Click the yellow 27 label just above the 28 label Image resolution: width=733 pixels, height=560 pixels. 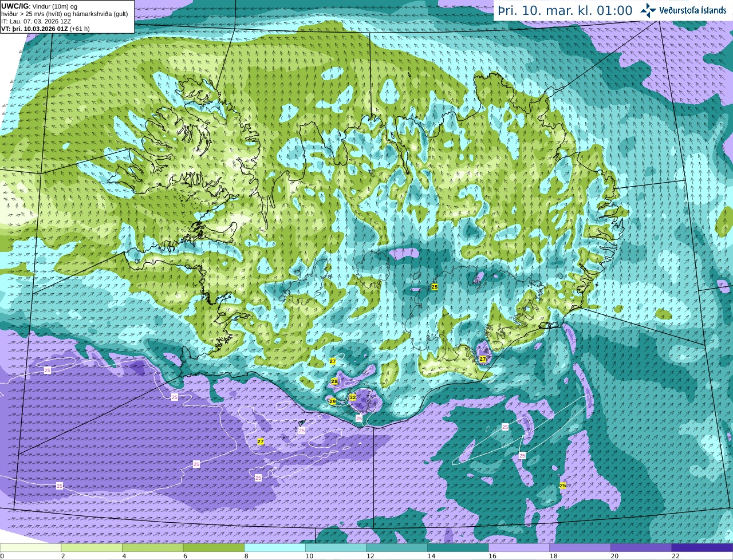tap(333, 361)
